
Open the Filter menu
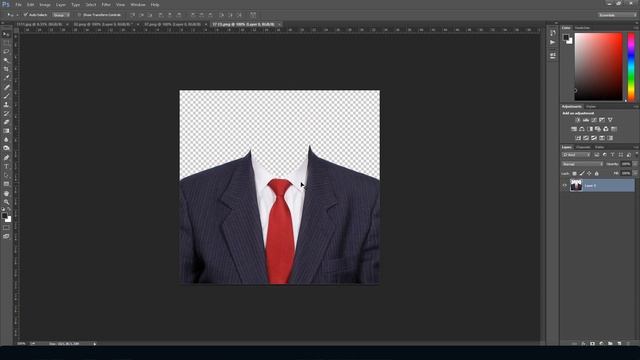tap(106, 5)
